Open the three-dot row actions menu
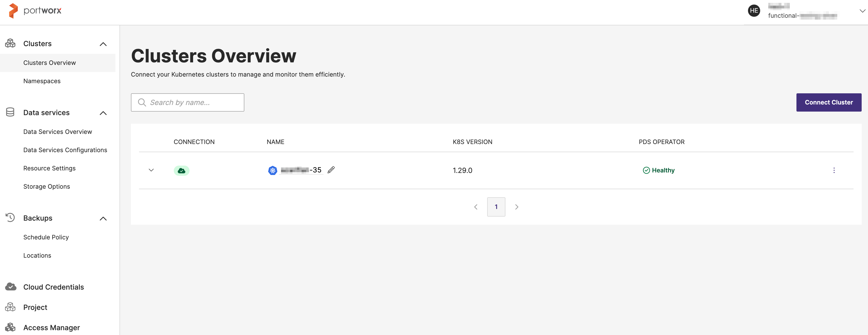 [x=834, y=170]
